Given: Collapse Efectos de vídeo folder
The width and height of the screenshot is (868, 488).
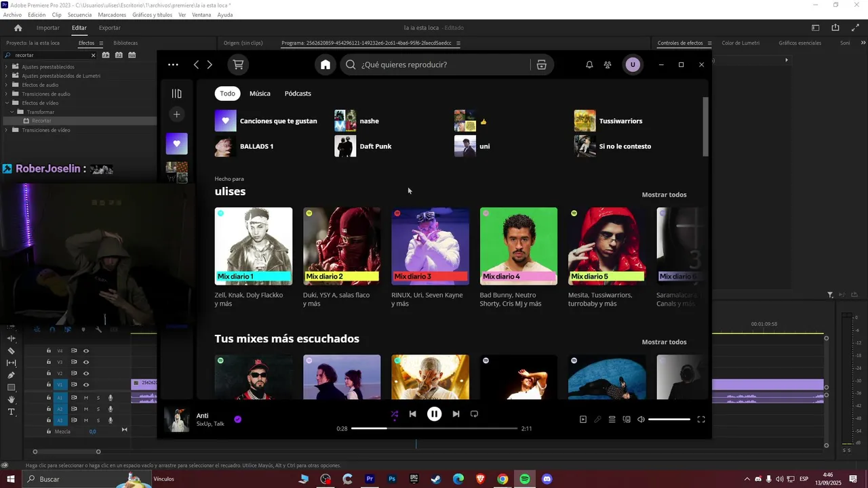Looking at the screenshot, I should (x=6, y=103).
